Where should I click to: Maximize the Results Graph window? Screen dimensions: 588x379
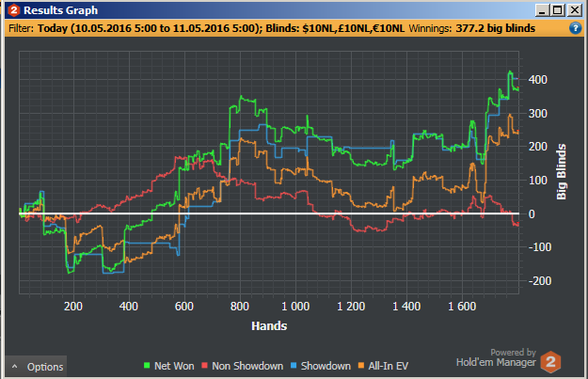(x=558, y=10)
